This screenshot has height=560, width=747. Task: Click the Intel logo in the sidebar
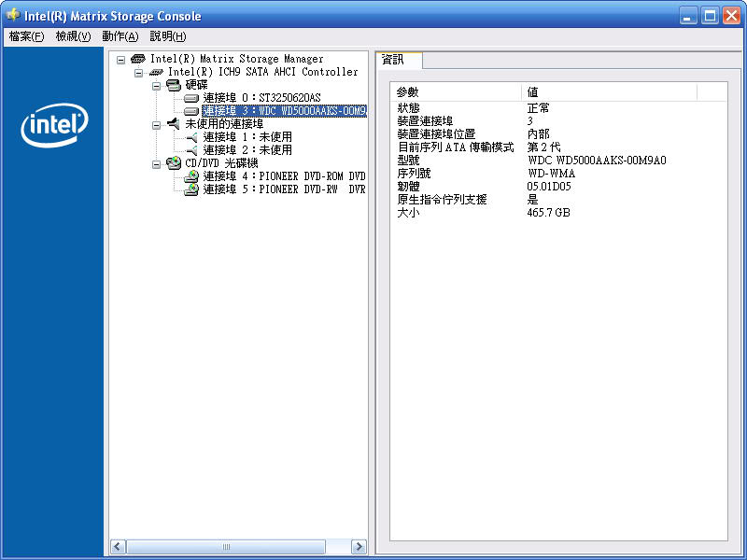click(54, 125)
